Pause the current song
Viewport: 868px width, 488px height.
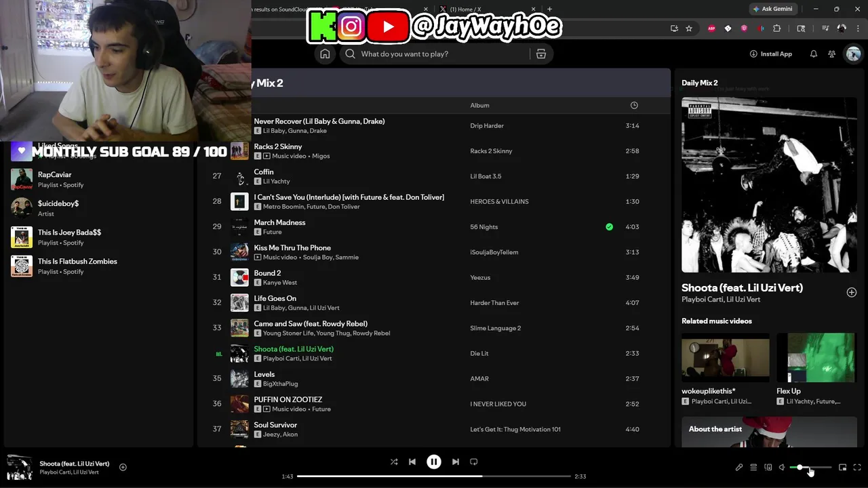coord(434,462)
